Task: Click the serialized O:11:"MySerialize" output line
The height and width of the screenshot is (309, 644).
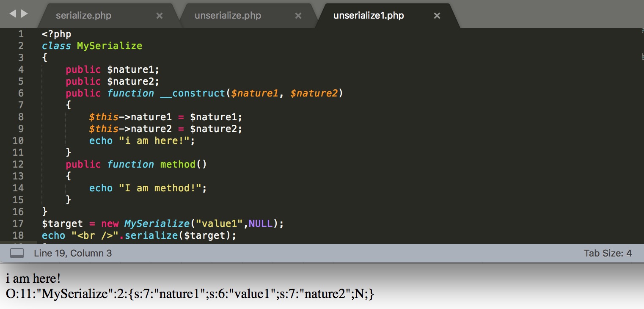Action: pyautogui.click(x=190, y=293)
